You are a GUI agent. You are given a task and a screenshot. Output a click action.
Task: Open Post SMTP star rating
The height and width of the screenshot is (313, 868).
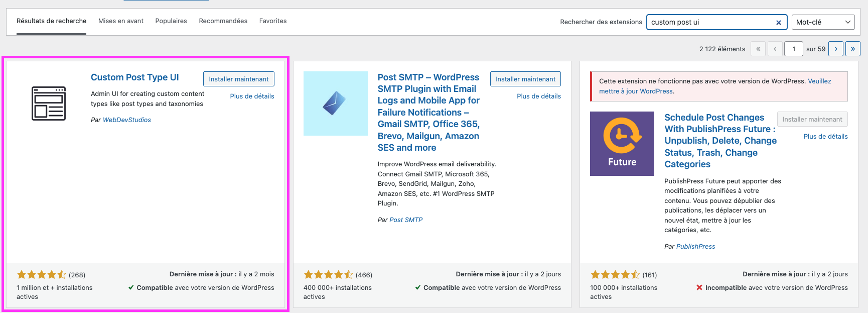coord(329,275)
